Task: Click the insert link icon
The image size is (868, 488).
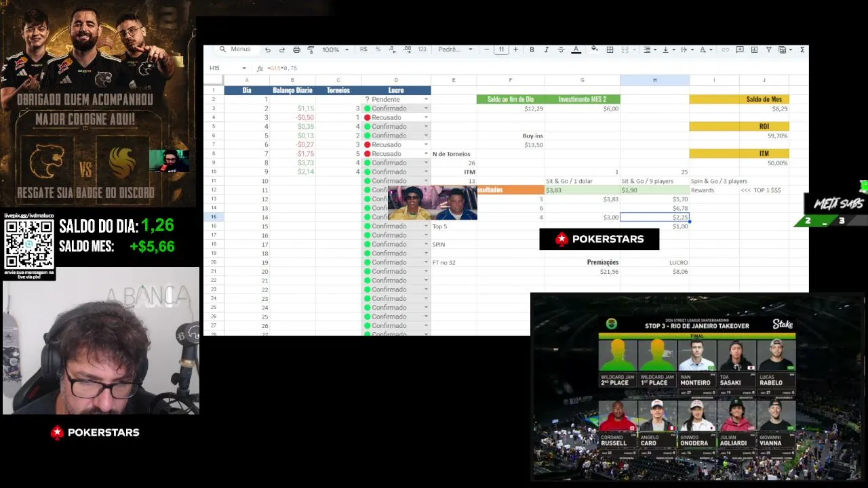Action: [725, 49]
